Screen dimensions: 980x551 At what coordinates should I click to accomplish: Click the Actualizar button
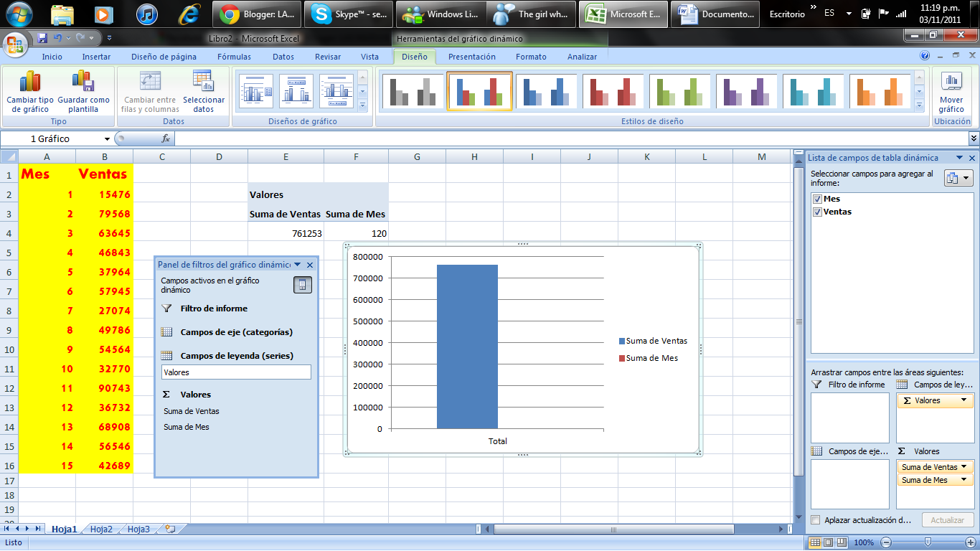click(x=948, y=519)
